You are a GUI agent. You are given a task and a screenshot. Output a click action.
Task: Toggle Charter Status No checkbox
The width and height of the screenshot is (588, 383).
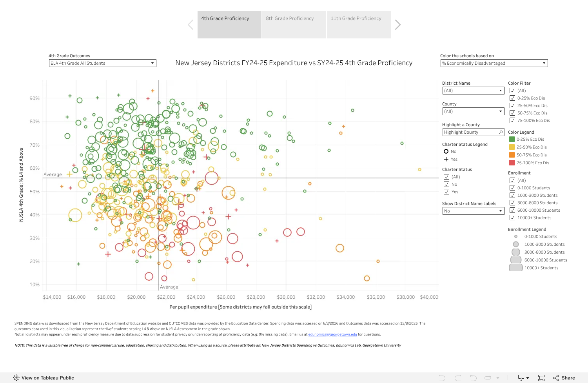(x=446, y=184)
